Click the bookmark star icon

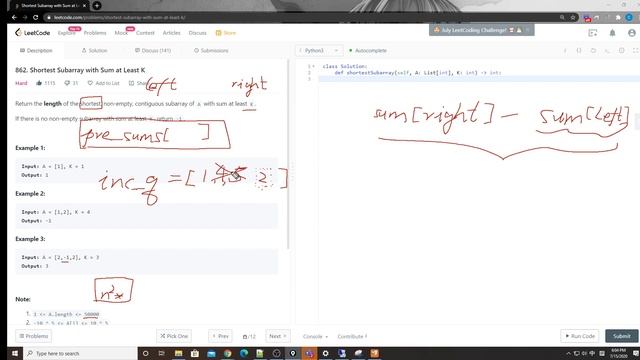573,18
